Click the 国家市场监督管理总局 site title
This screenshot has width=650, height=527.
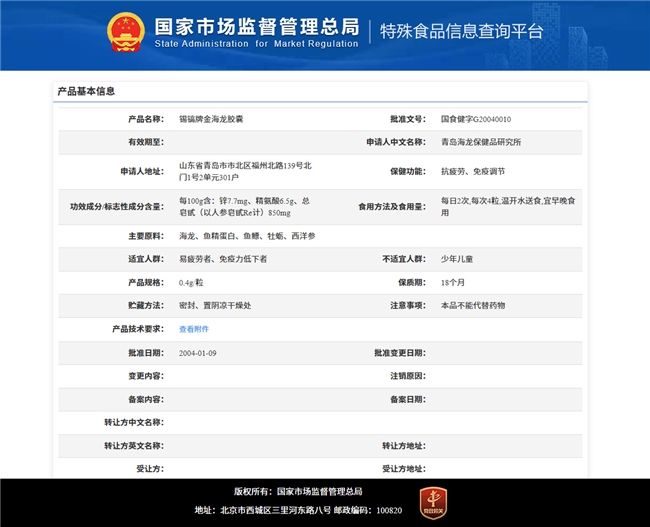[255, 24]
